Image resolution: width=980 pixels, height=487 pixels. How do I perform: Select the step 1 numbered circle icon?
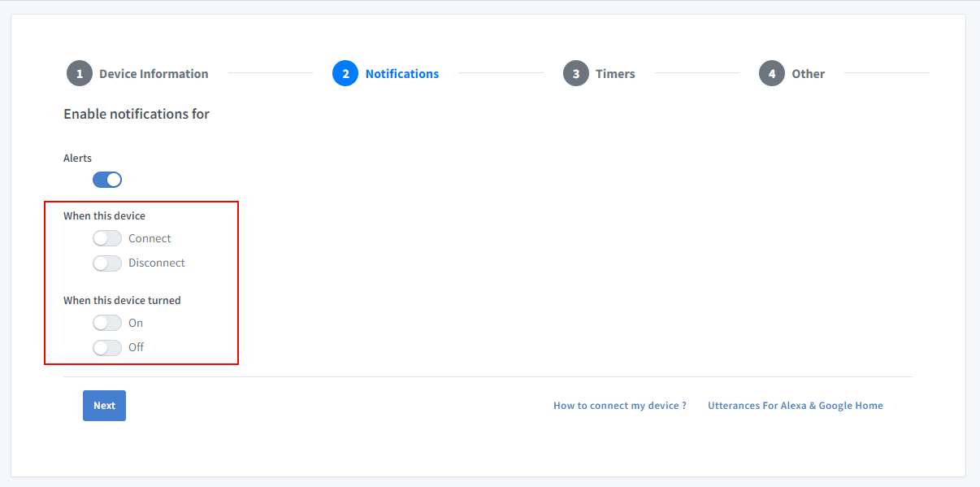point(79,73)
